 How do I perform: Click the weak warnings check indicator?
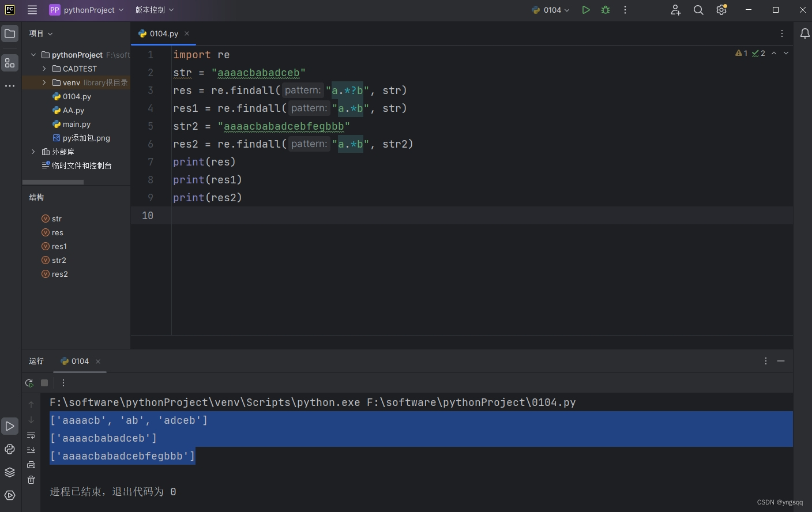[x=758, y=53]
